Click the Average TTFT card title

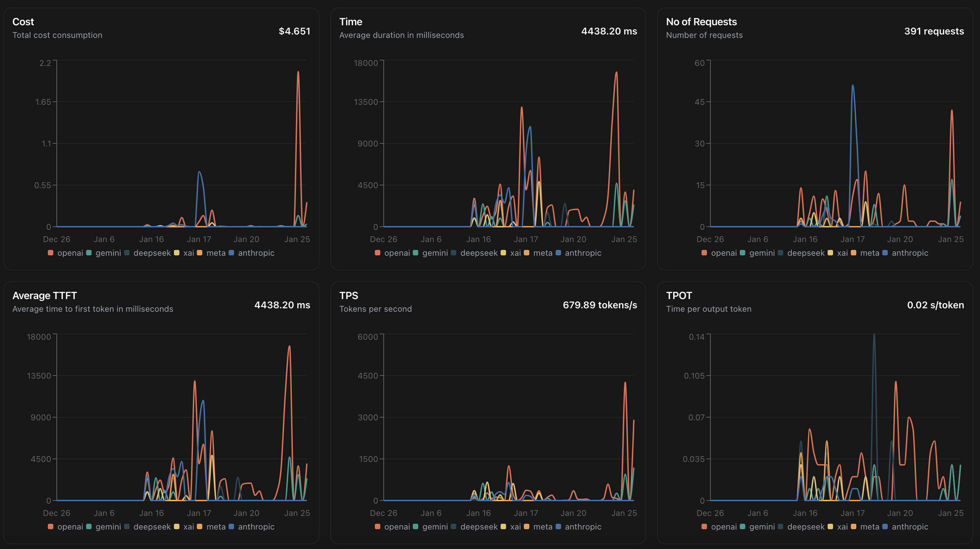click(x=44, y=295)
